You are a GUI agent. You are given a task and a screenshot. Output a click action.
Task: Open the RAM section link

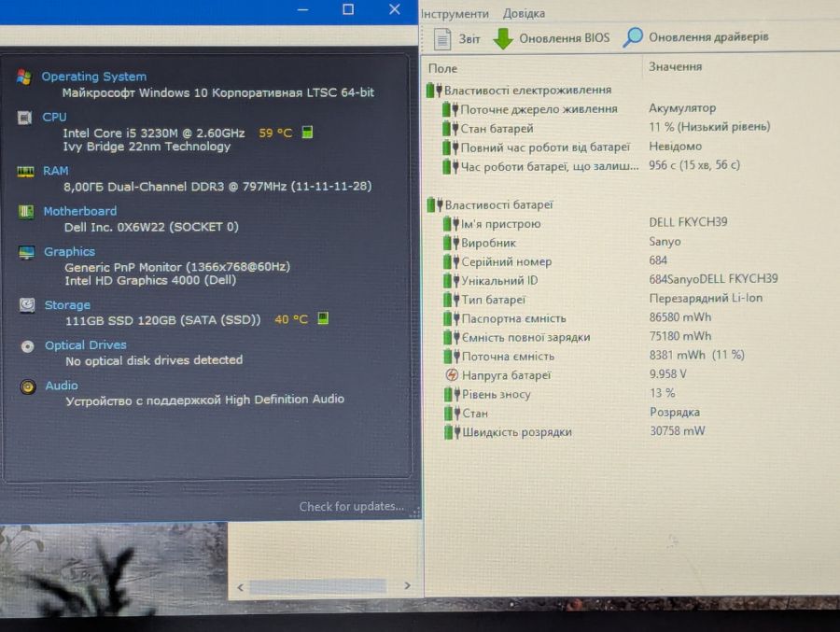pos(56,171)
